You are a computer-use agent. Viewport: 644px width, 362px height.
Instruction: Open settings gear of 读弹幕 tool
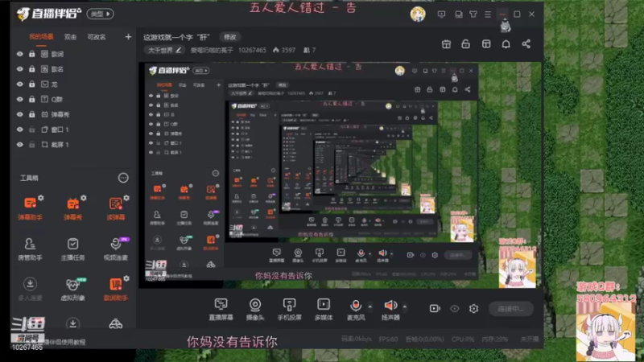(x=126, y=198)
